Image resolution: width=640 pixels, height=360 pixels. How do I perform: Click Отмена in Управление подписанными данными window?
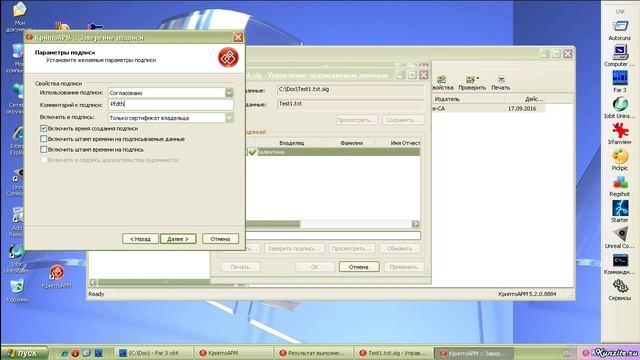click(x=359, y=267)
